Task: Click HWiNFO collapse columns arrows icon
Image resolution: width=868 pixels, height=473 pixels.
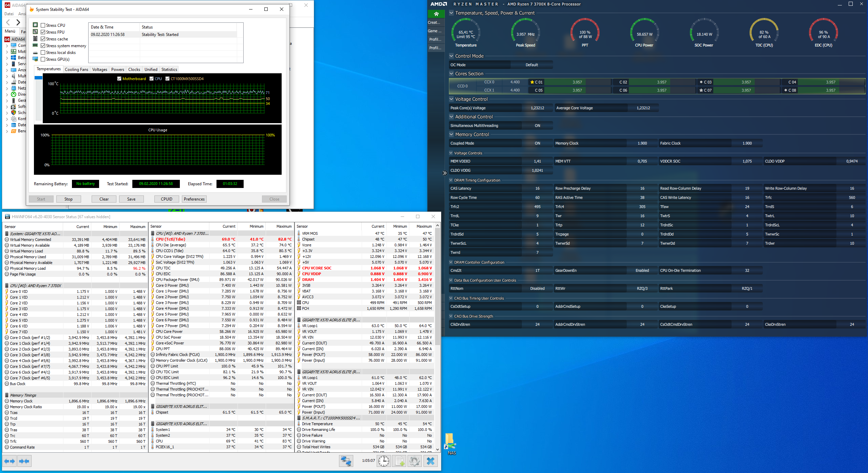Action: (x=24, y=461)
